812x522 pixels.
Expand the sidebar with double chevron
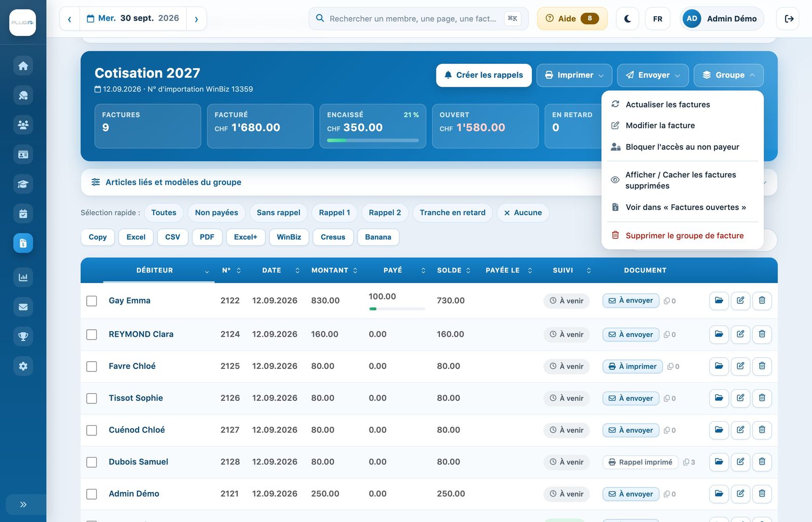(x=23, y=505)
